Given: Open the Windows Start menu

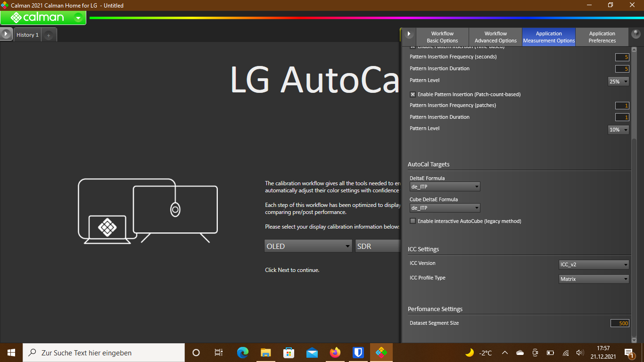Looking at the screenshot, I should pyautogui.click(x=11, y=353).
